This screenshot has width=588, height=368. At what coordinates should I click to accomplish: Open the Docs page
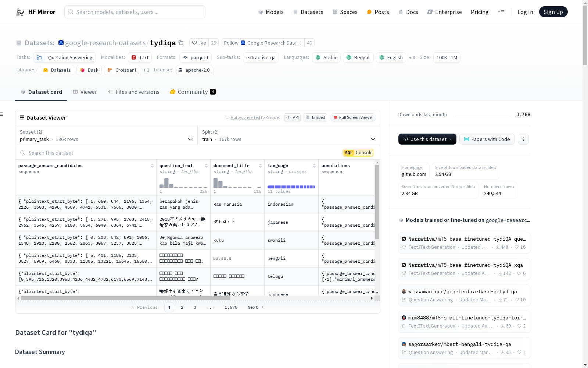408,12
